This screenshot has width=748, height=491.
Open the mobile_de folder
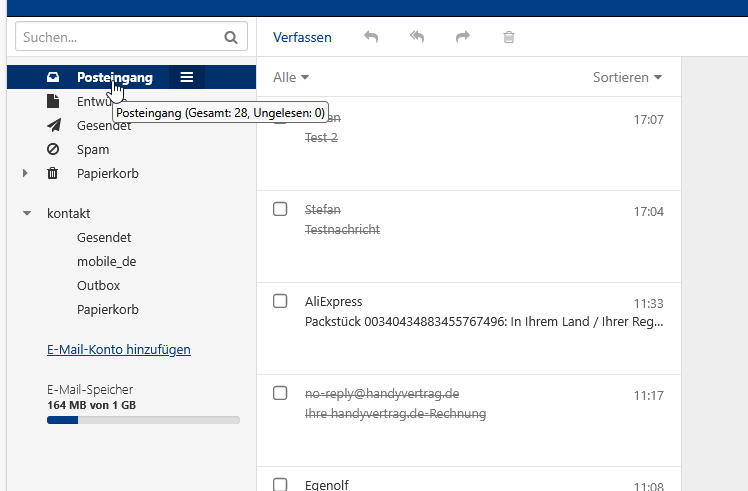click(x=106, y=261)
